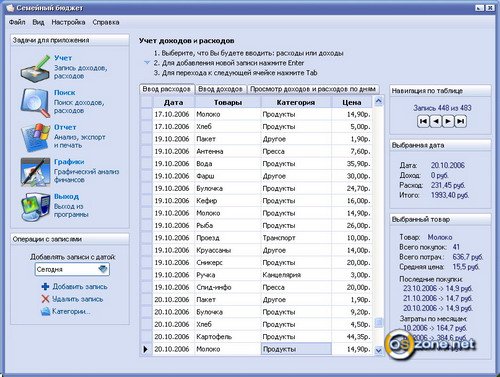Viewport: 500px width, 377px height.
Task: Click the folder icon near Категории
Action: pyautogui.click(x=45, y=311)
